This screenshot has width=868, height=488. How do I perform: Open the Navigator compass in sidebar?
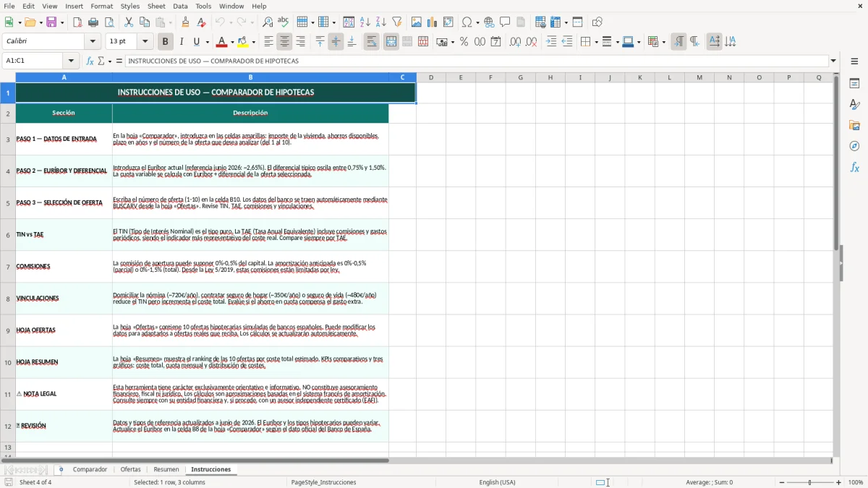854,146
